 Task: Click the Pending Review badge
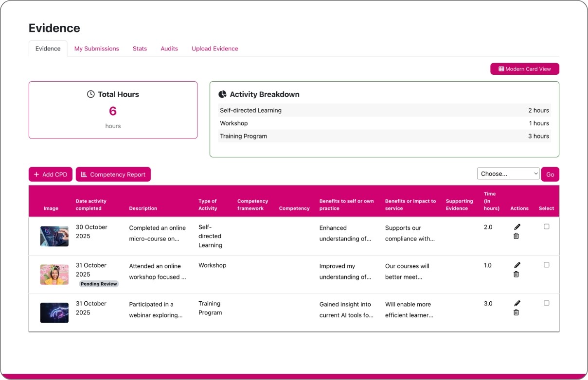pos(99,284)
